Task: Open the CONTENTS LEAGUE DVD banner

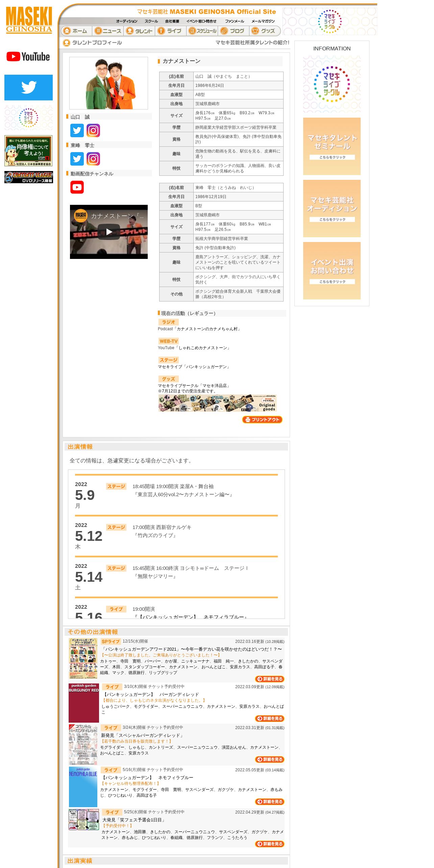Action: point(28,177)
